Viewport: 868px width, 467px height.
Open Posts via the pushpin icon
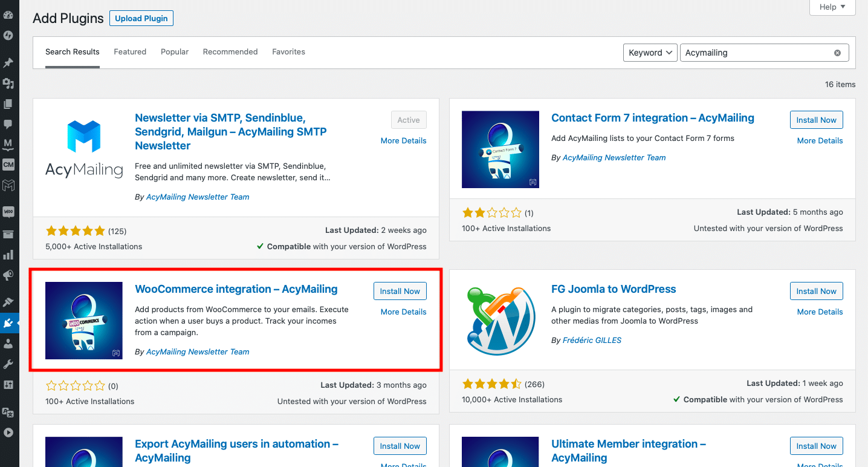pyautogui.click(x=8, y=63)
